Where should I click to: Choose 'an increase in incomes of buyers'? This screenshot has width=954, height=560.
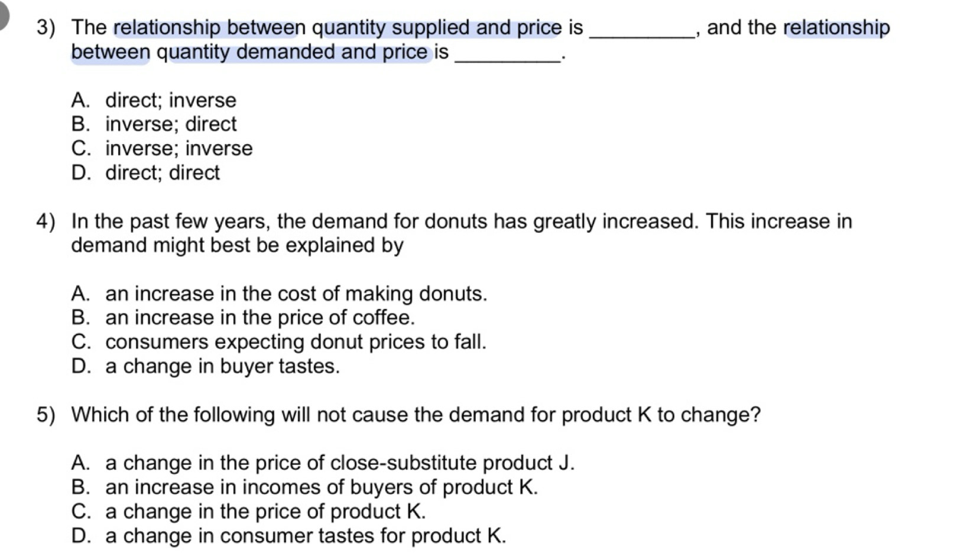point(322,487)
